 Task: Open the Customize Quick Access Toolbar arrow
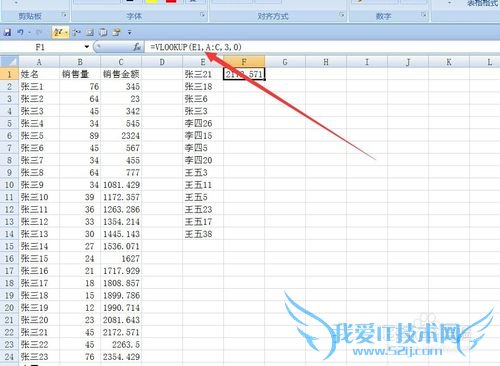(x=130, y=33)
